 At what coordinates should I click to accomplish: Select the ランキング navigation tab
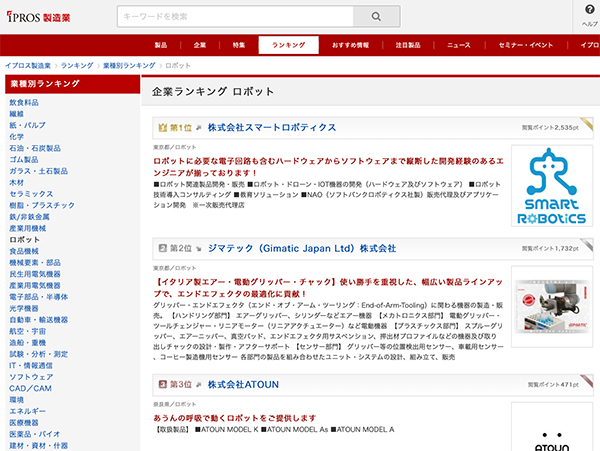tap(289, 45)
